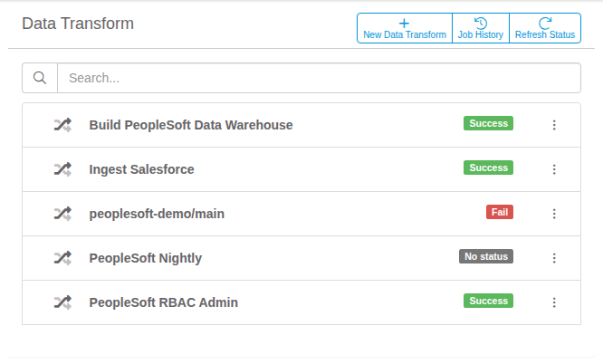Viewport: 603px width, 364px height.
Task: Select the peoplesoft-demo/main transform
Action: click(157, 214)
